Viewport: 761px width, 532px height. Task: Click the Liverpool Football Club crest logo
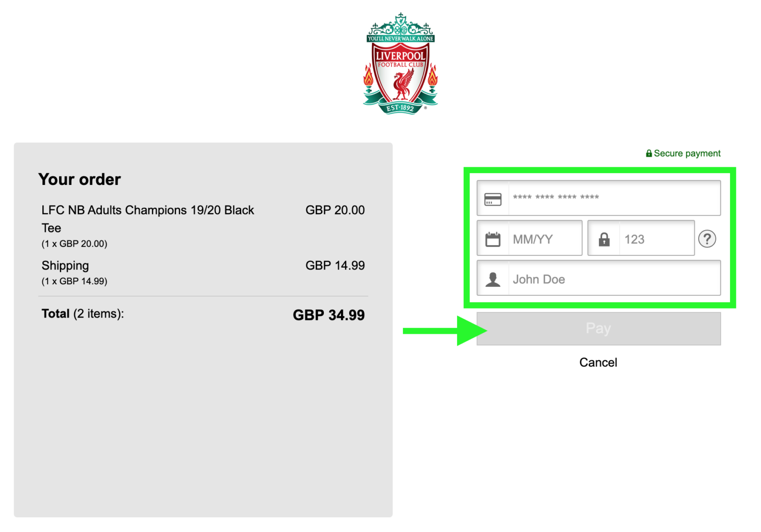point(400,64)
